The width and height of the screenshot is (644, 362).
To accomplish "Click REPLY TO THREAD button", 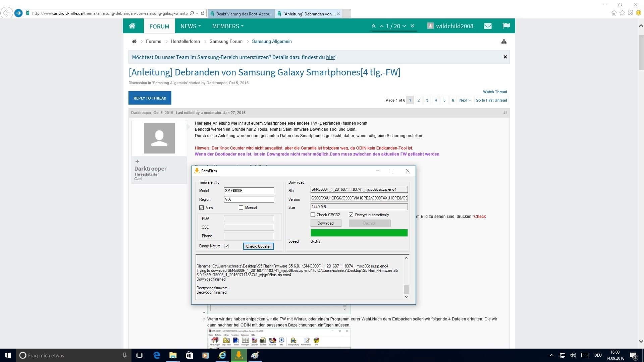I will point(150,98).
